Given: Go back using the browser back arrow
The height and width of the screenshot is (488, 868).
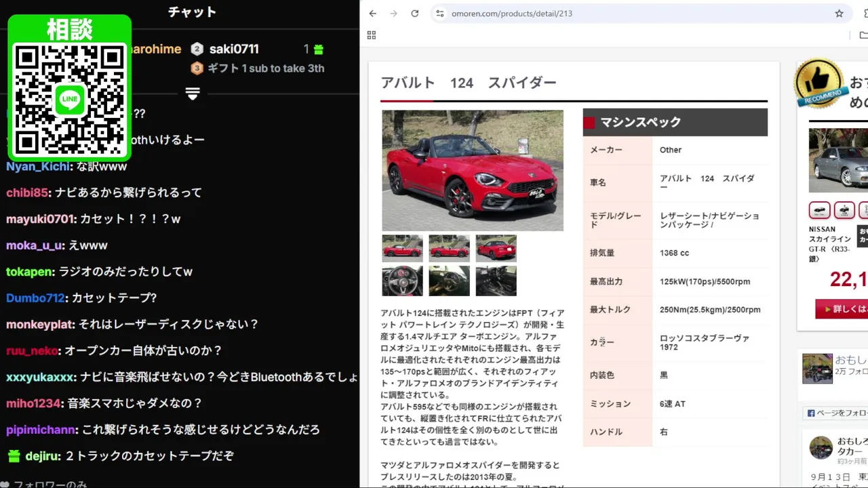Looking at the screenshot, I should [x=372, y=14].
